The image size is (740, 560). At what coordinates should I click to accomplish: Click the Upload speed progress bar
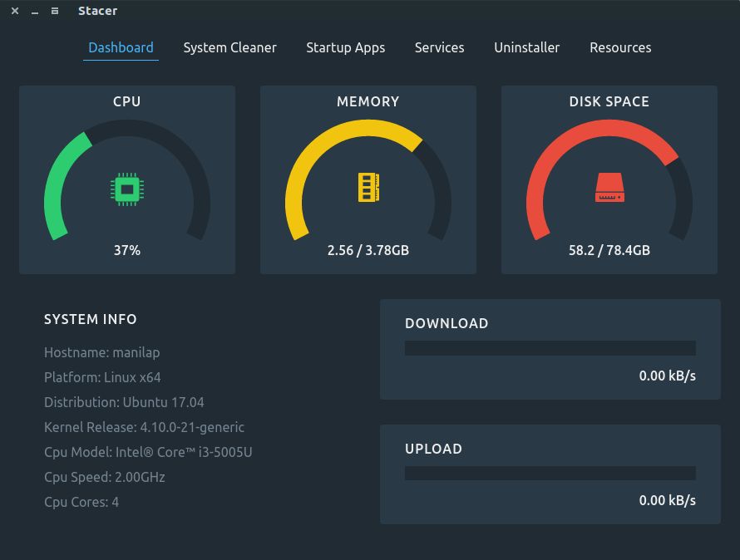[x=550, y=474]
